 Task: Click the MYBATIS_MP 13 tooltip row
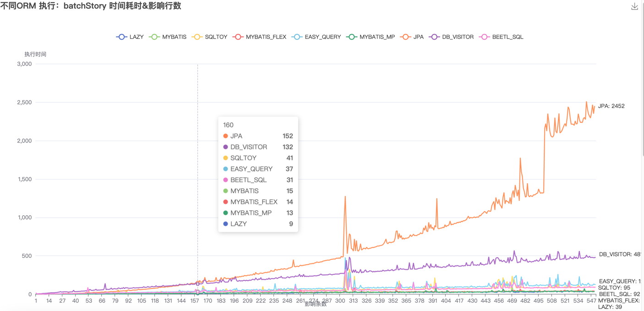258,213
